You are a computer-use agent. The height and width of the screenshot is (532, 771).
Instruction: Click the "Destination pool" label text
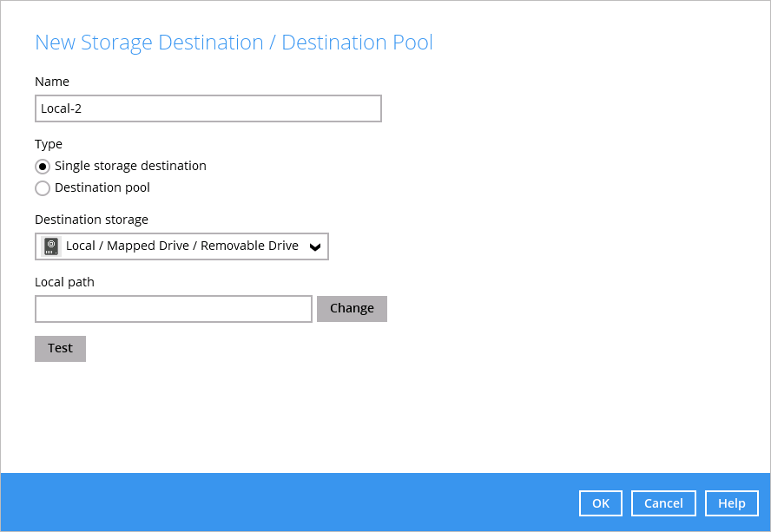(x=102, y=187)
